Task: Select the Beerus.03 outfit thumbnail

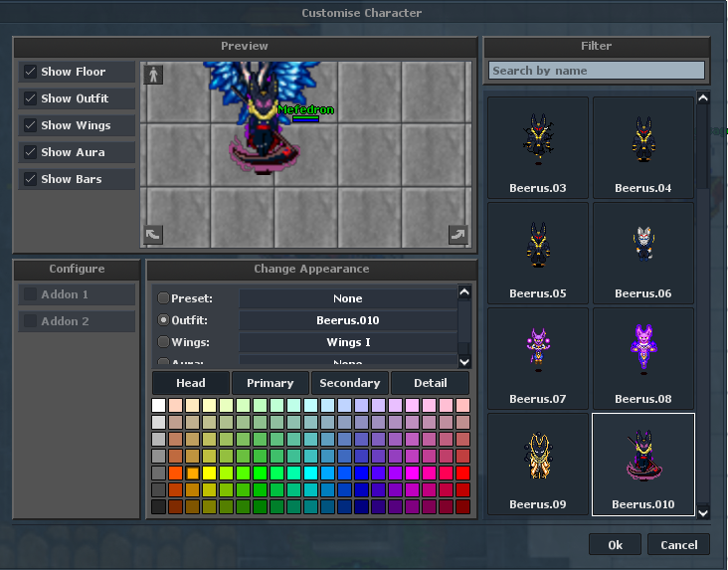Action: point(538,148)
